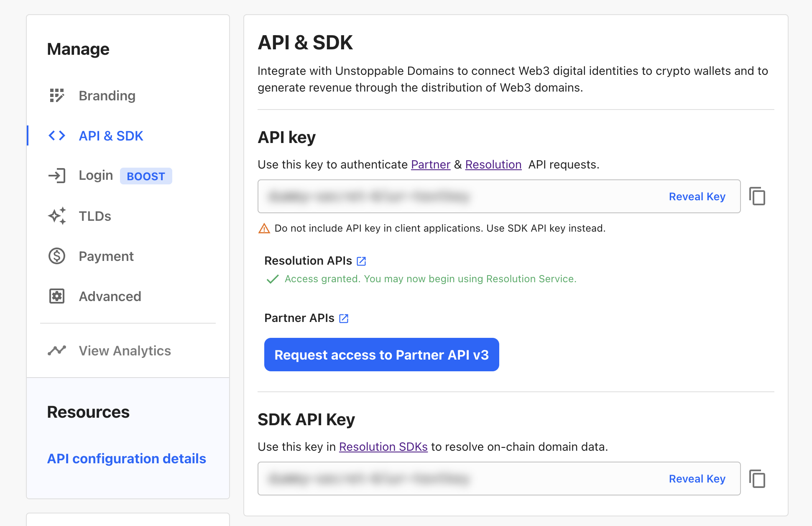Click the Payment dollar-circle icon

57,256
